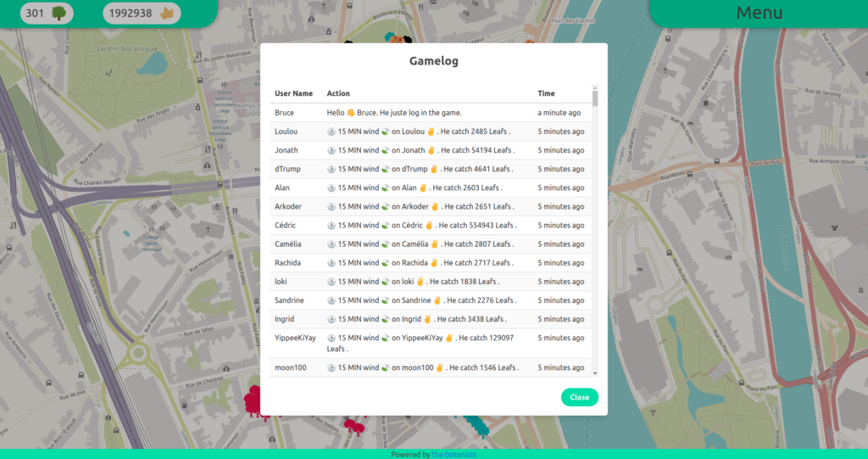
Task: Close the Gamelog dialog
Action: coord(580,397)
